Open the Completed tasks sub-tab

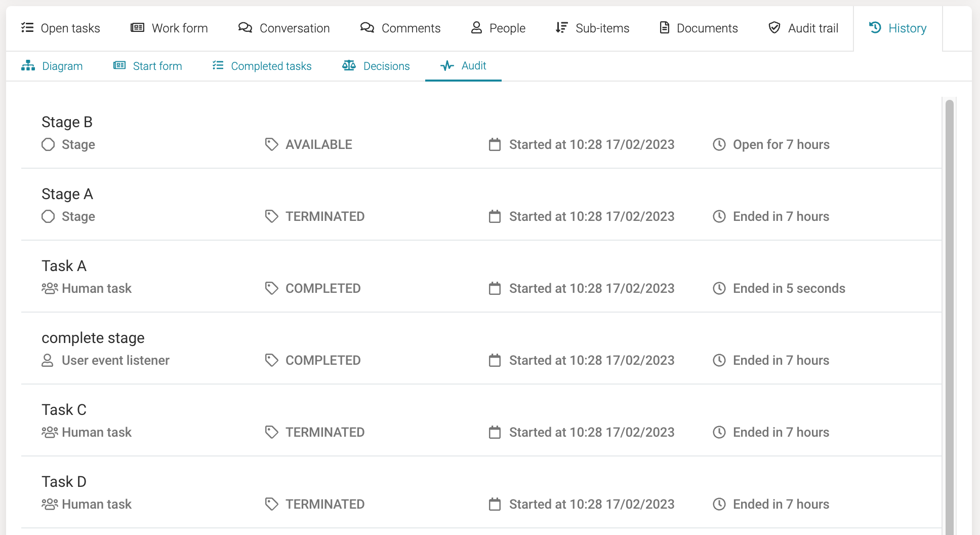pos(262,66)
